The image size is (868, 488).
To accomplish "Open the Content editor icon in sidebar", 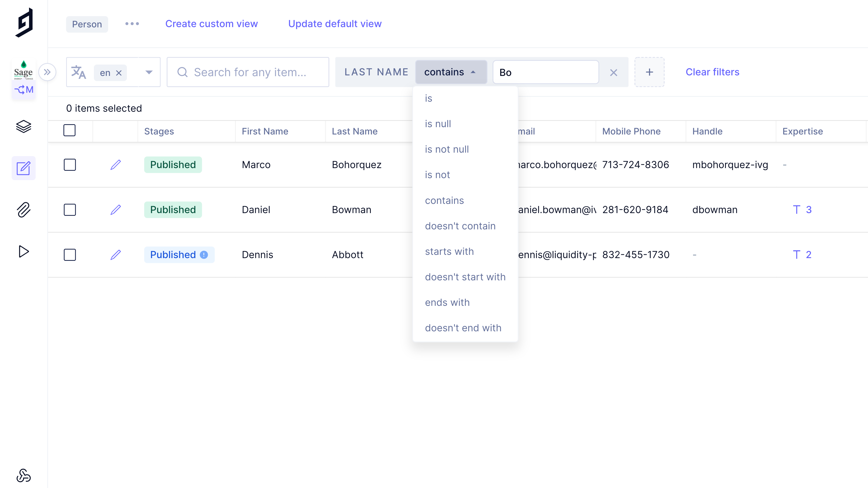I will tap(24, 168).
